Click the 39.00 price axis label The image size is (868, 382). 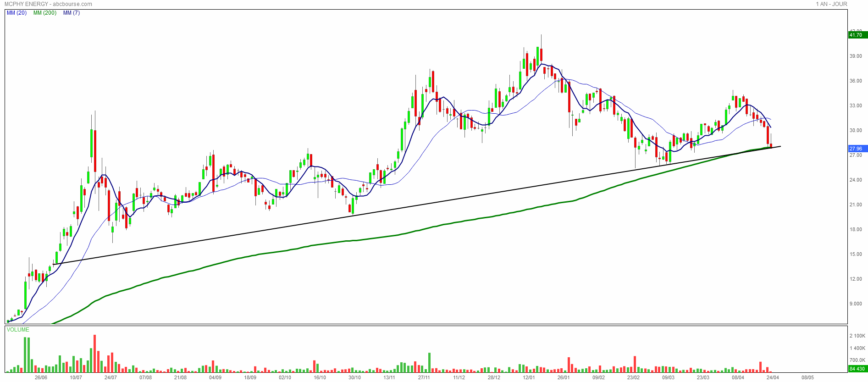coord(856,56)
